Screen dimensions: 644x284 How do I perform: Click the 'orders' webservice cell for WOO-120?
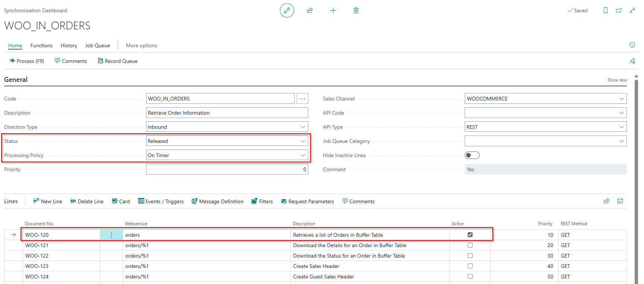click(x=207, y=235)
